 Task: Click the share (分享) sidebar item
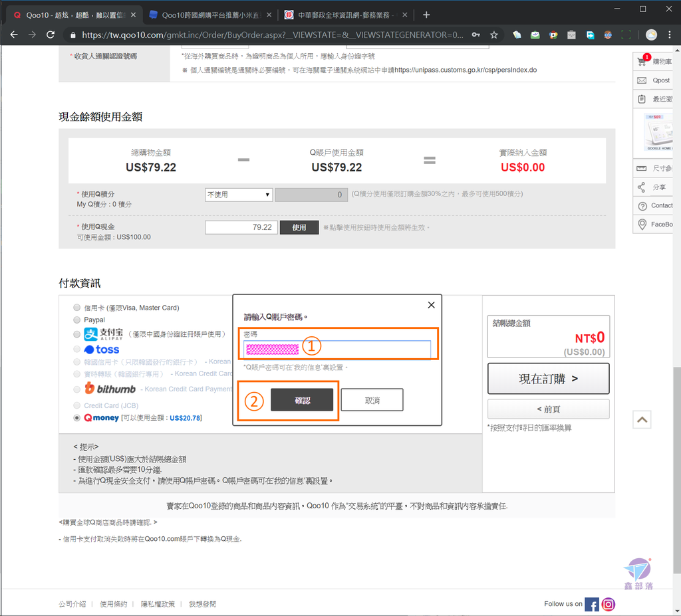[653, 187]
